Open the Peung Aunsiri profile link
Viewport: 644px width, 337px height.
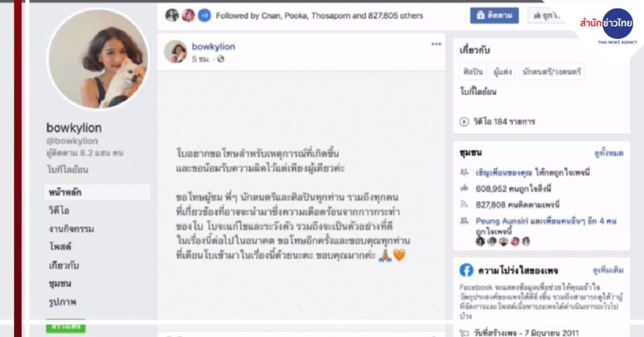pos(502,221)
